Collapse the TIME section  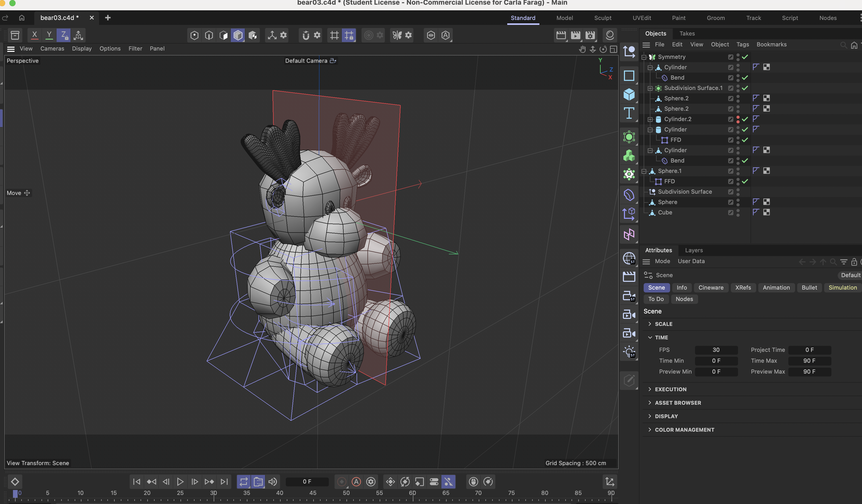(x=650, y=337)
